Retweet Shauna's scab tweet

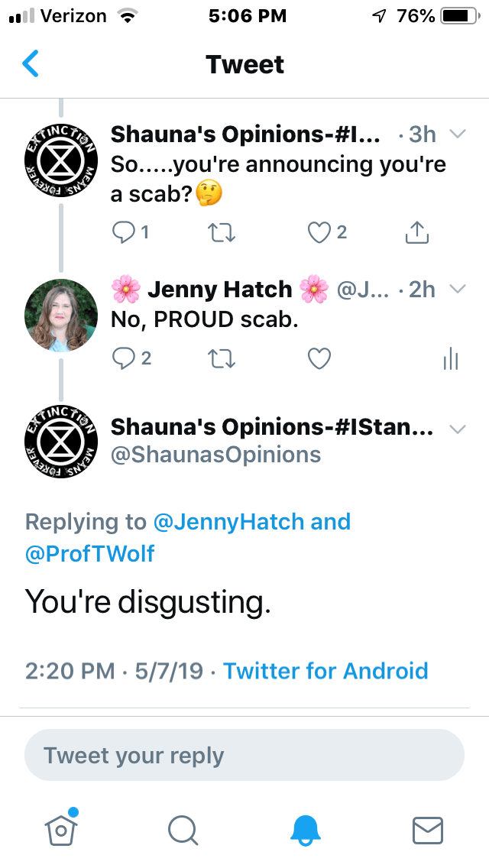click(222, 233)
